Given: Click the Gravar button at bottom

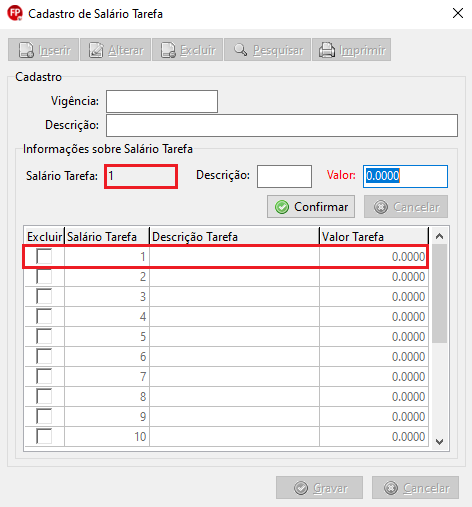Looking at the screenshot, I should pos(319,488).
